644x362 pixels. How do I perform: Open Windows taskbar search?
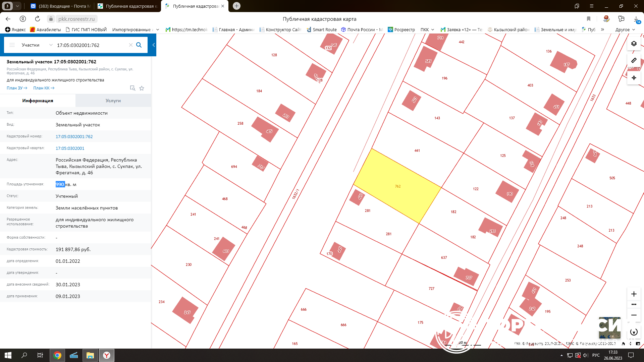[24, 355]
